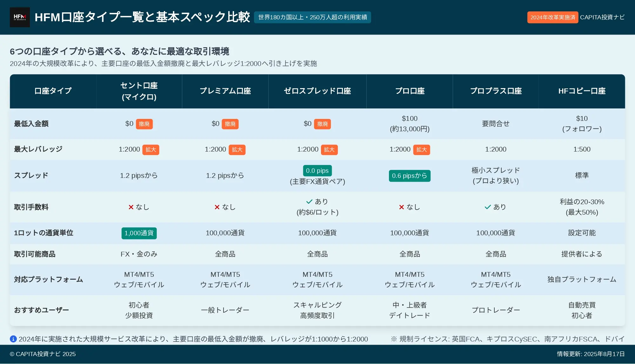Click the 最大レバレッジ row label
Screen dimensions: 635x364
(38, 149)
